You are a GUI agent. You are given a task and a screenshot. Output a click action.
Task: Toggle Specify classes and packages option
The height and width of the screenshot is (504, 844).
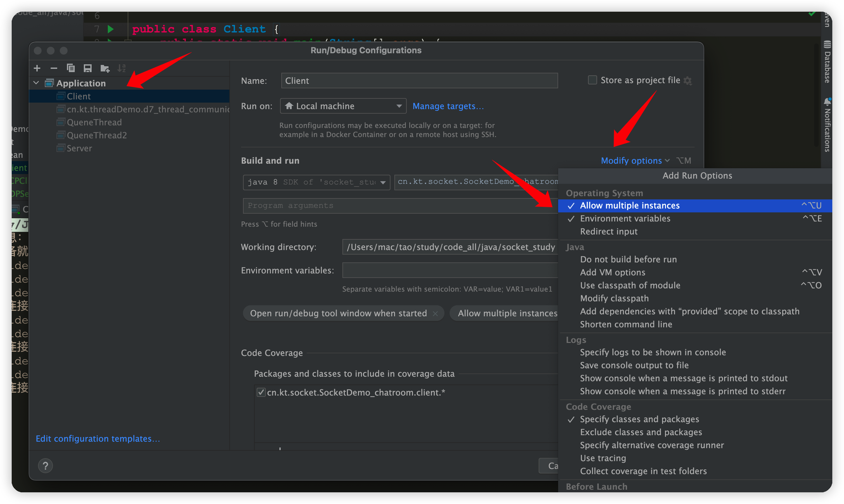point(695,420)
